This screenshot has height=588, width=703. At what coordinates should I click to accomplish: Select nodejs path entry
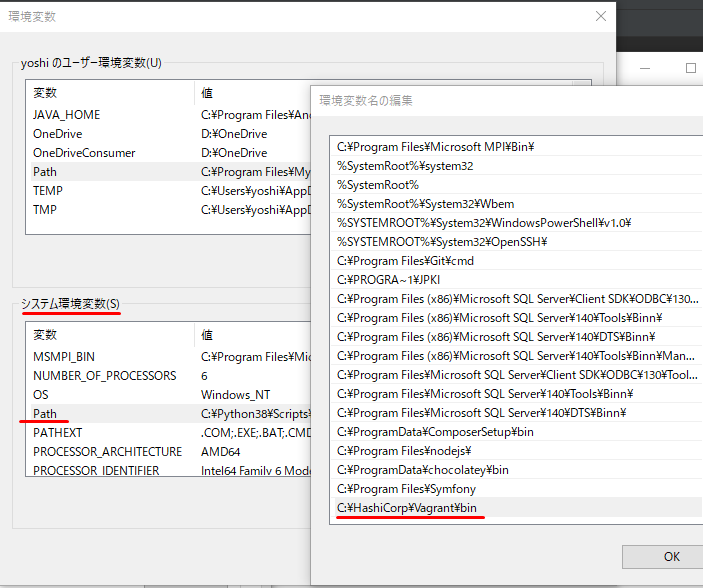[518, 451]
